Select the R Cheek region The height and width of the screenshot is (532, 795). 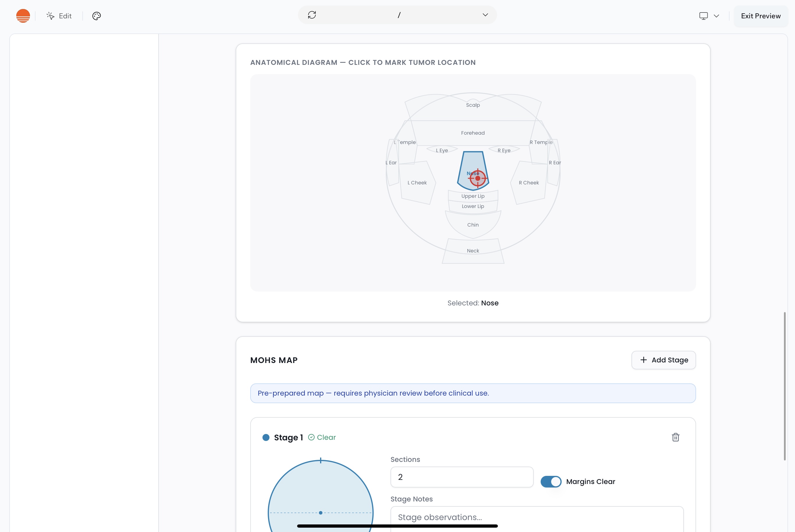coord(528,183)
